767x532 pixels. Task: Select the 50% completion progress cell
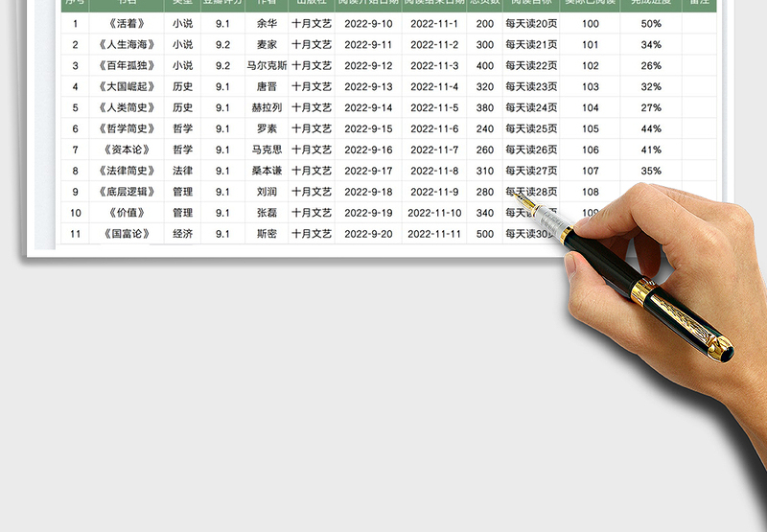[x=651, y=24]
